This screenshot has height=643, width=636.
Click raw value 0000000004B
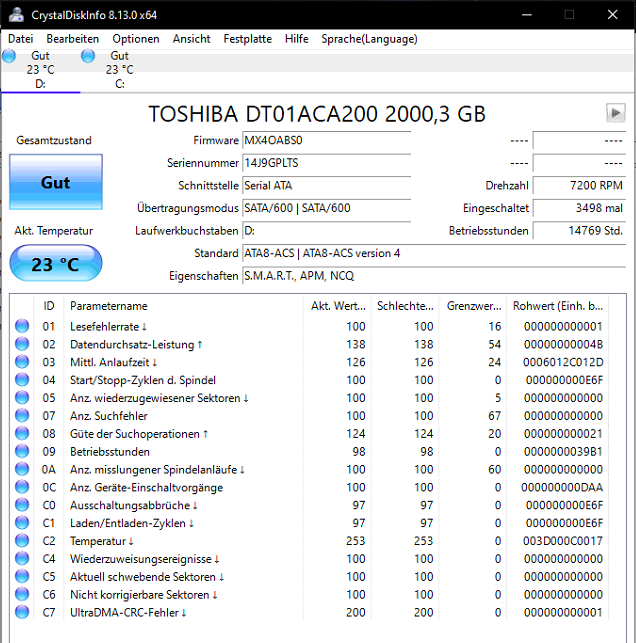563,344
